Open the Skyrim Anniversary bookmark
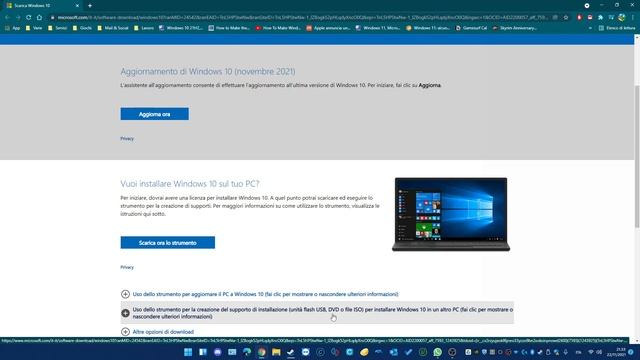Viewport: 640px width, 360px height. (x=515, y=28)
